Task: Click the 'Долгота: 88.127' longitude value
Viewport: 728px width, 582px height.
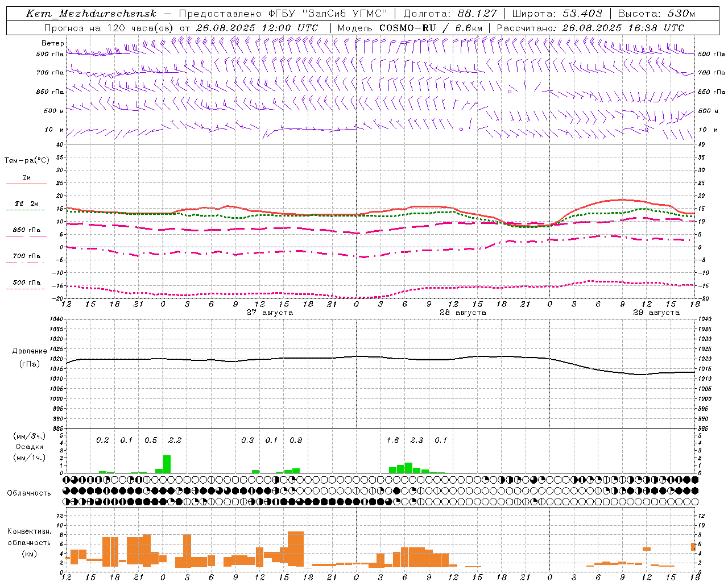Action: [450, 14]
